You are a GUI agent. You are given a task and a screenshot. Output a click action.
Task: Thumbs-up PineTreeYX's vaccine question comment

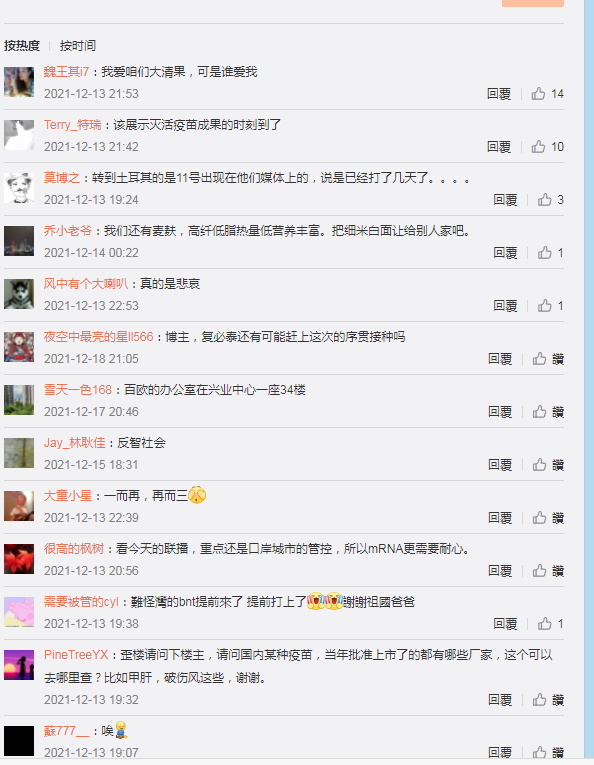click(548, 700)
